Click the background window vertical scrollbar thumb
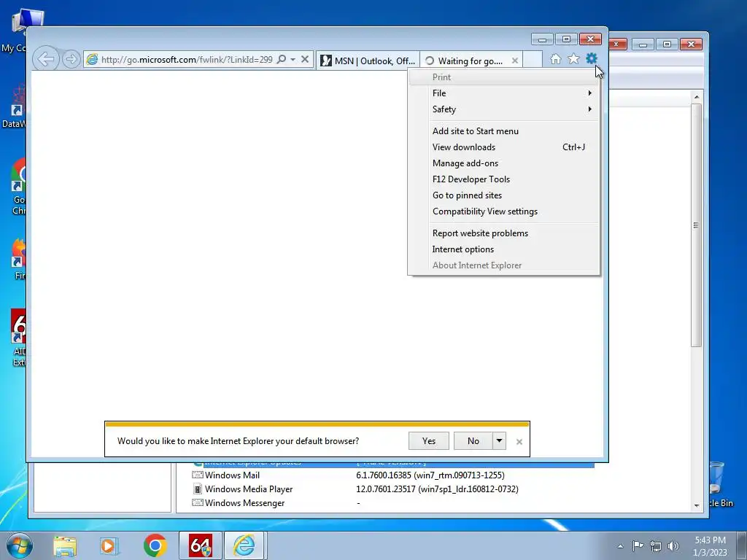The image size is (747, 560). pos(696,225)
